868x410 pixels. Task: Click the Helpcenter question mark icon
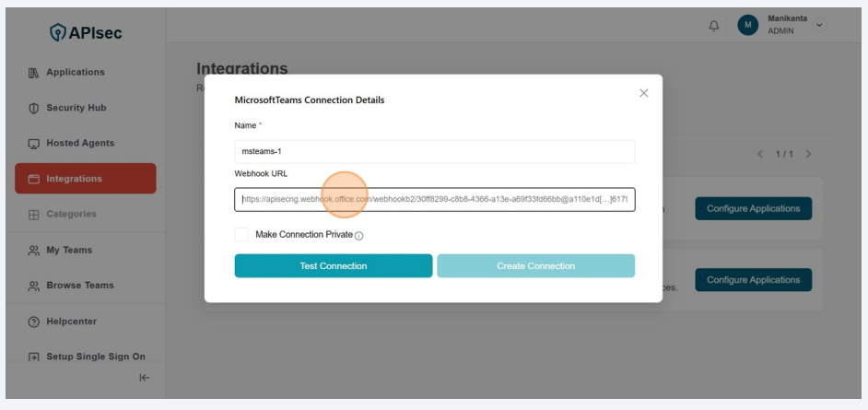coord(34,322)
